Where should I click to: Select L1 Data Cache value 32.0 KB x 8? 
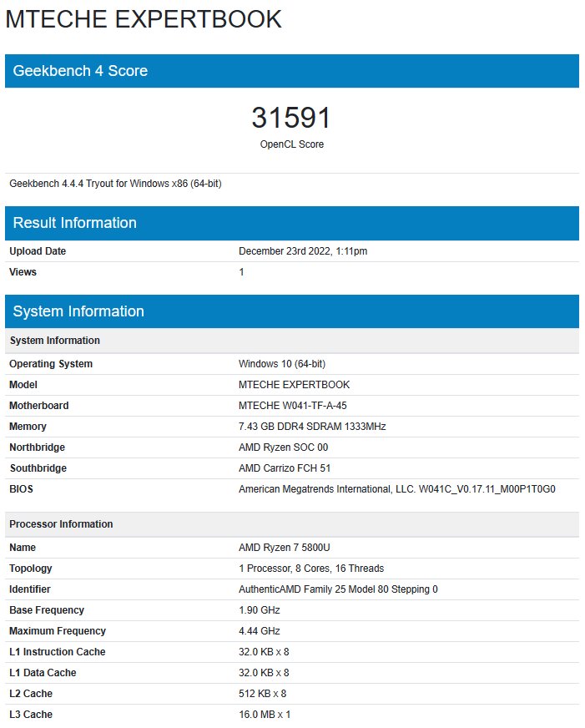point(264,673)
